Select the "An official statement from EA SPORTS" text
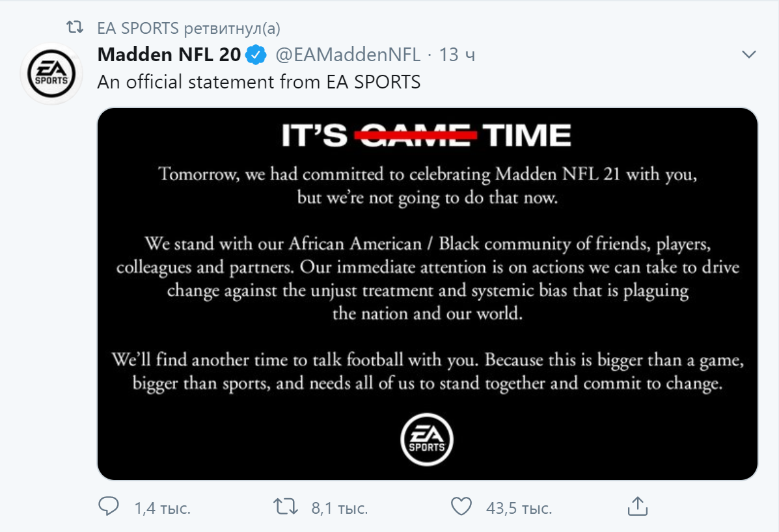 coord(259,83)
